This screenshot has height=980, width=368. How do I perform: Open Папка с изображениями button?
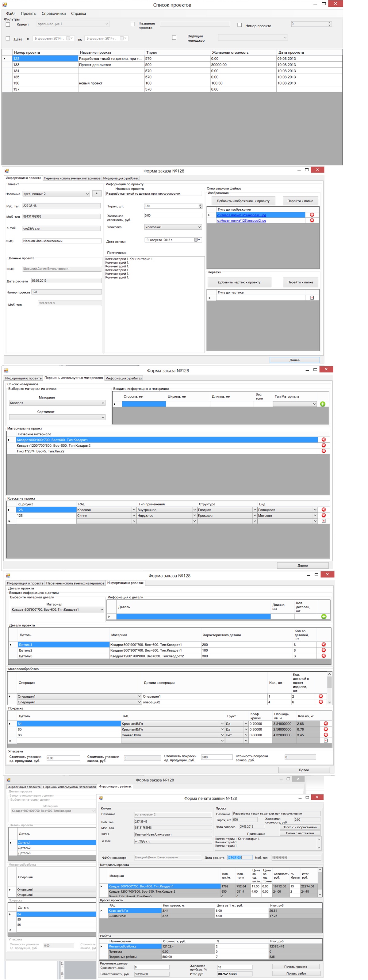300,827
